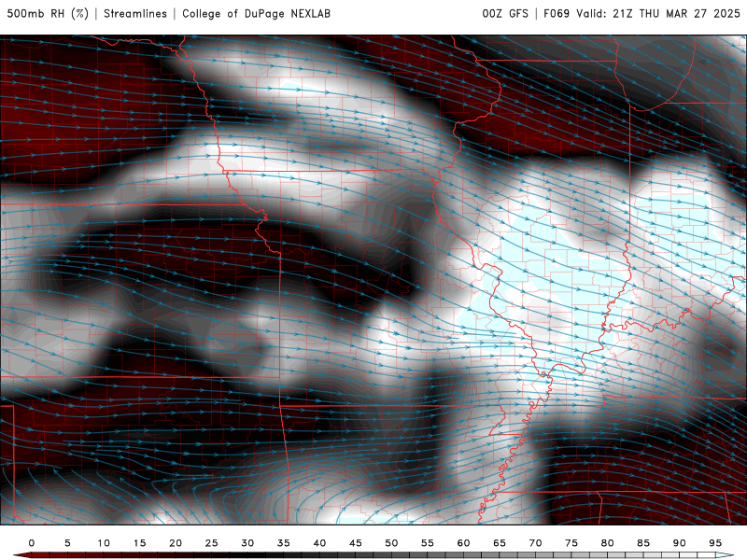
Task: Click the colorbar label "80"
Action: 607,543
